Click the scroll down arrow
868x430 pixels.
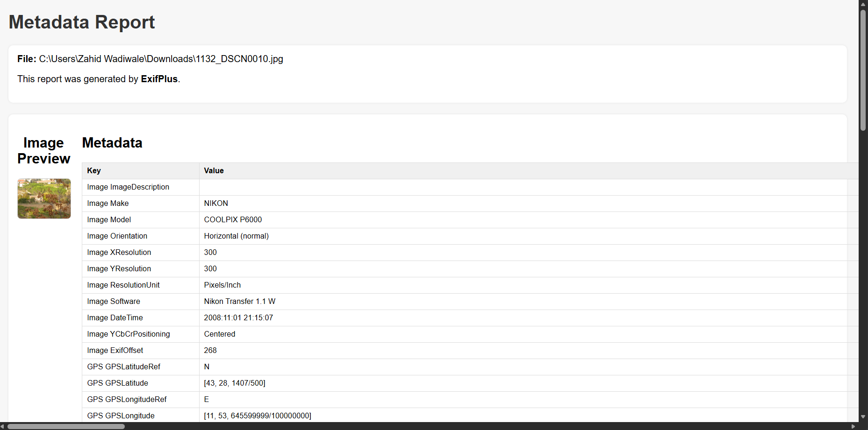coord(863,416)
